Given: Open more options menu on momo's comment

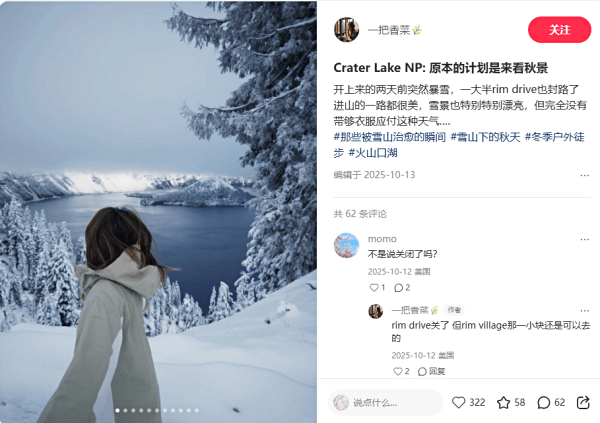Looking at the screenshot, I should pos(584,239).
